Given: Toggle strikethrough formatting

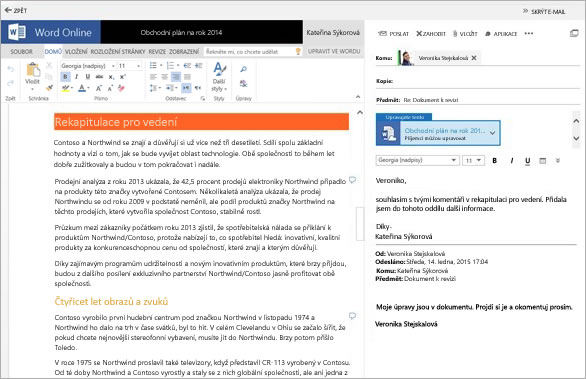Looking at the screenshot, I should pyautogui.click(x=99, y=77).
